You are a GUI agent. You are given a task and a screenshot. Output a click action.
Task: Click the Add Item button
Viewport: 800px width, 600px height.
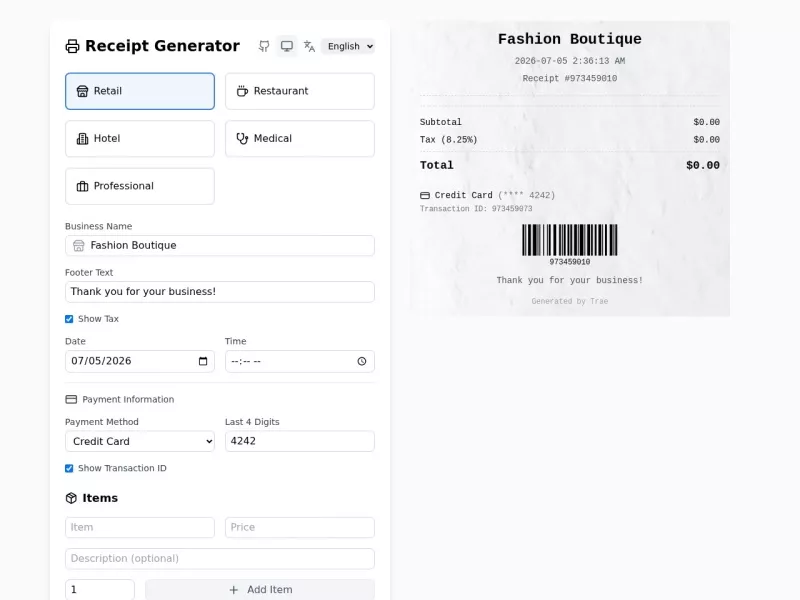(x=260, y=590)
